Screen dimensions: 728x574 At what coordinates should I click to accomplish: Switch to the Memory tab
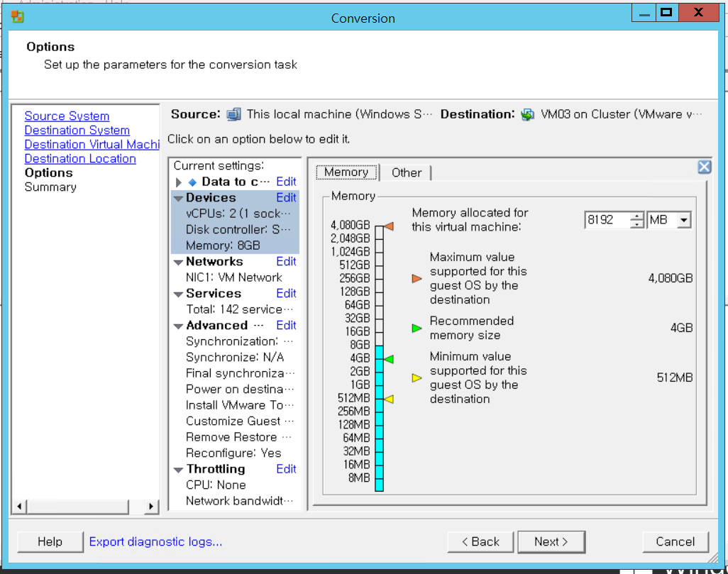[x=346, y=172]
